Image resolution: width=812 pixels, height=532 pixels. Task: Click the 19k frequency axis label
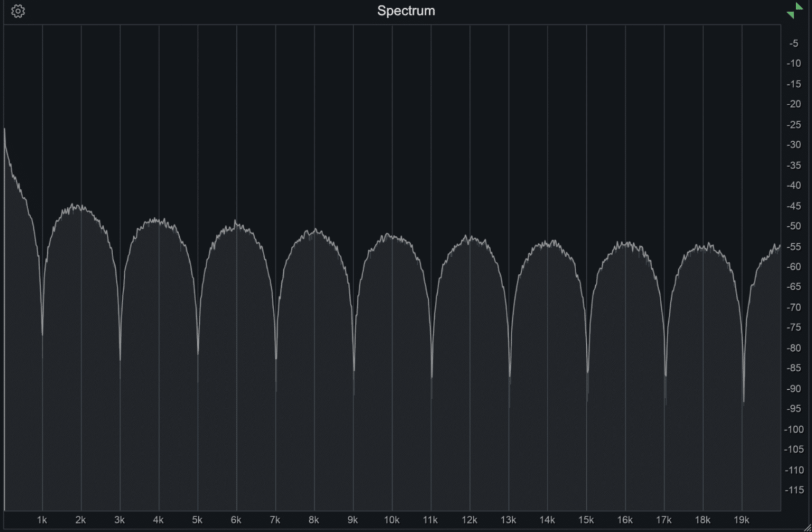pos(742,520)
